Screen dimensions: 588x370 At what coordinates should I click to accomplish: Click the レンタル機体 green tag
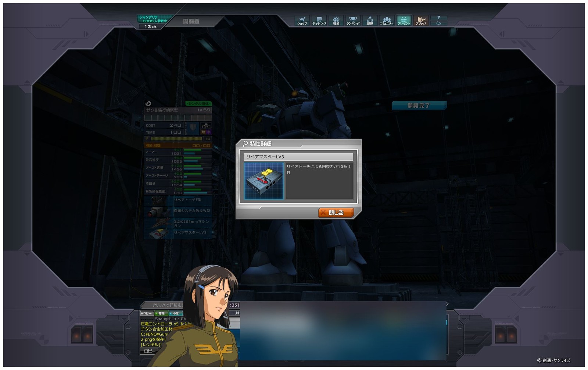[x=198, y=104]
